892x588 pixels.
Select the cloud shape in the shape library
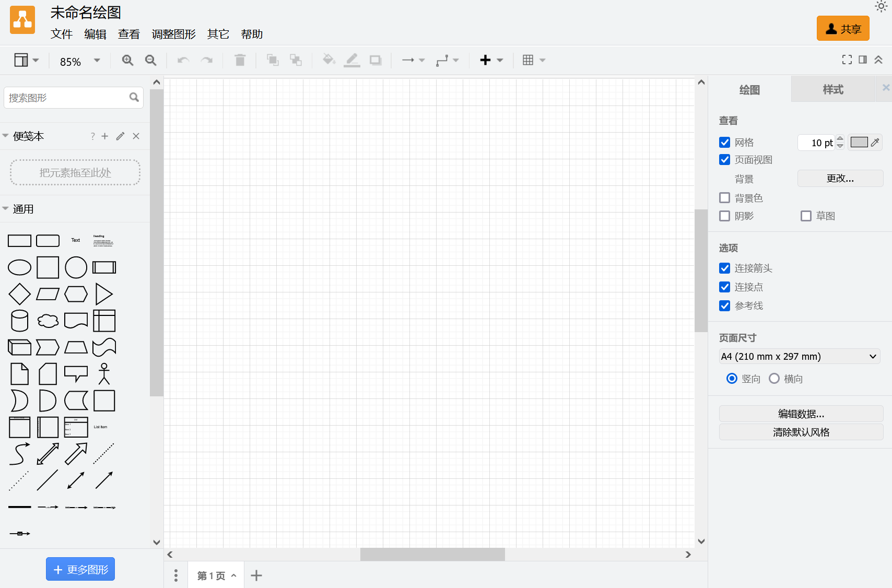[48, 321]
